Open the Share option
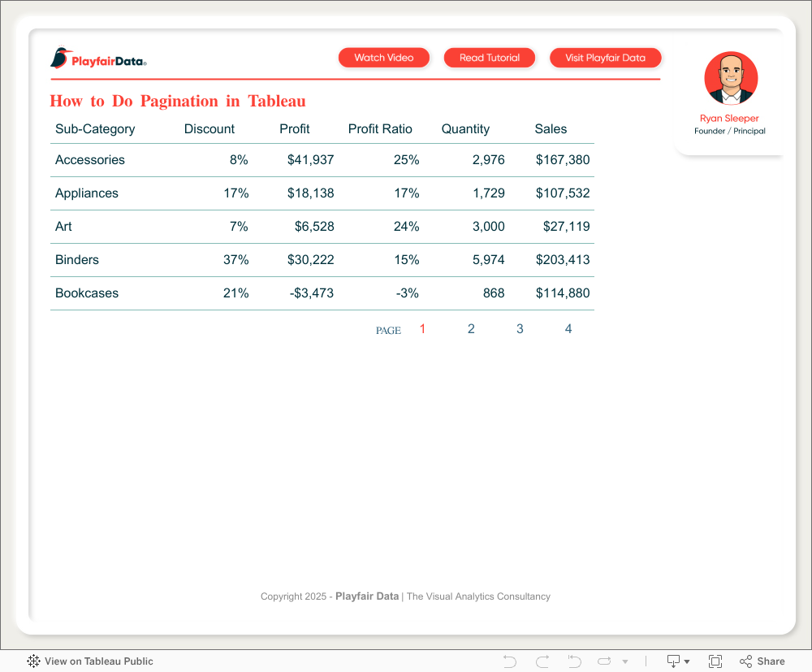 tap(762, 661)
